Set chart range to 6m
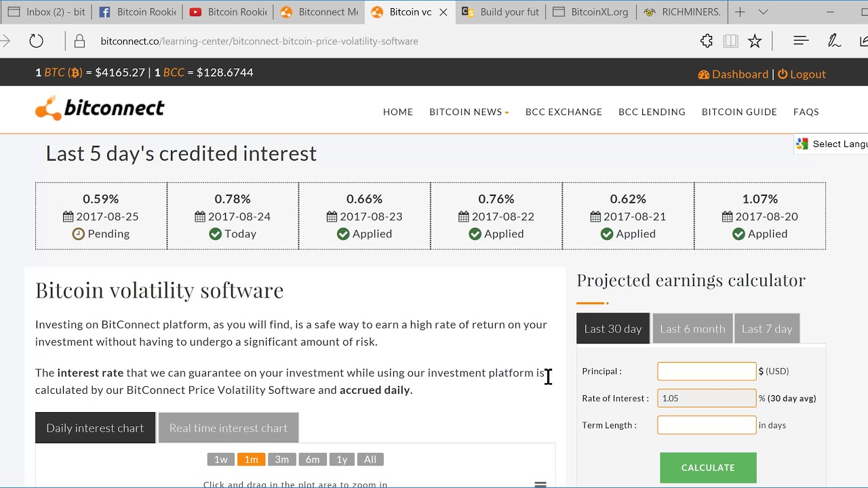Screen dimensions: 868x488 pos(313,460)
